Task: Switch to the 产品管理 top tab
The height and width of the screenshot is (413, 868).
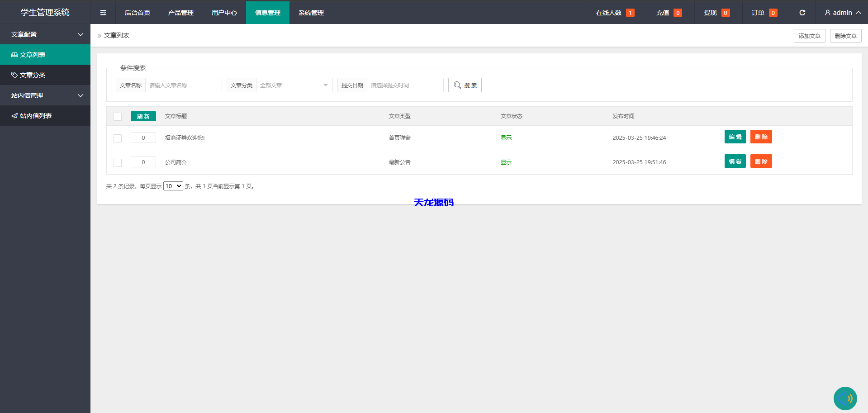Action: pyautogui.click(x=180, y=13)
